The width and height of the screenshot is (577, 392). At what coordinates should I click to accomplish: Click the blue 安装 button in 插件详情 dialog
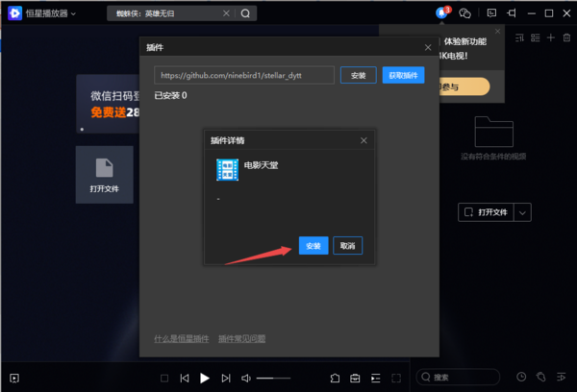coord(314,246)
